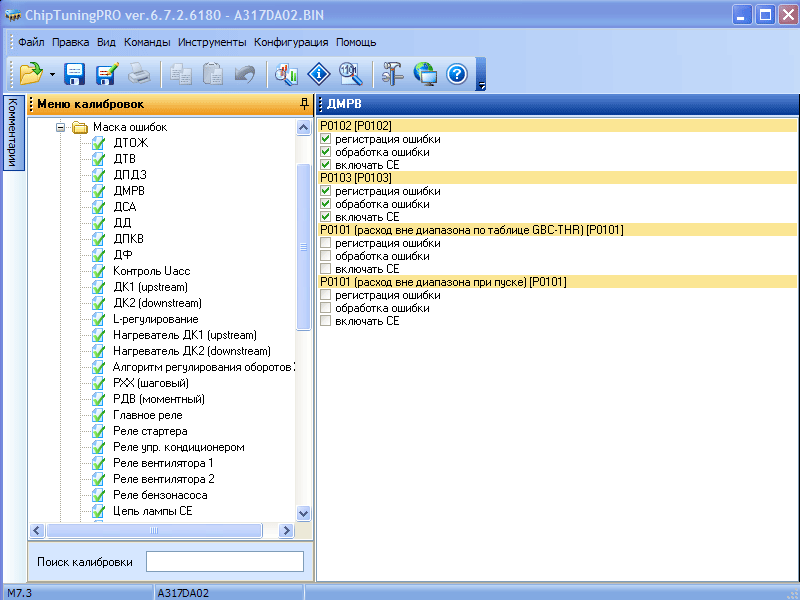Open the 'Конфигурация' menu

291,42
